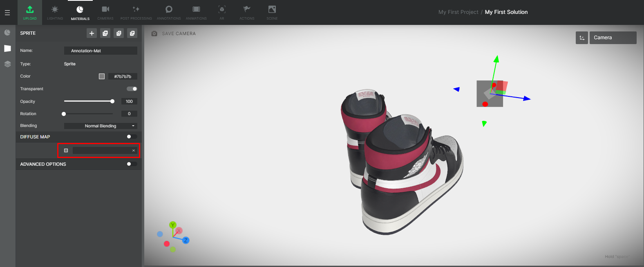Viewport: 644px width, 267px height.
Task: Click My First Solution breadcrumb
Action: 506,12
